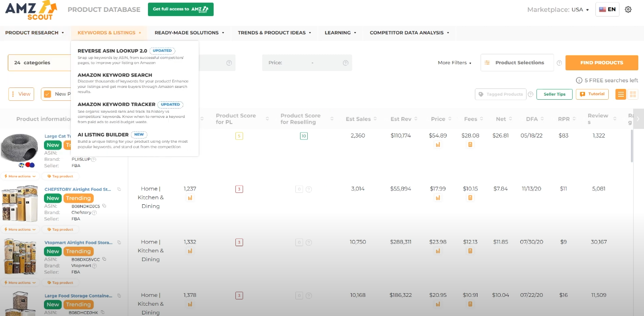Click the Find Products button
Screen dimensions: 644x316
[602, 63]
